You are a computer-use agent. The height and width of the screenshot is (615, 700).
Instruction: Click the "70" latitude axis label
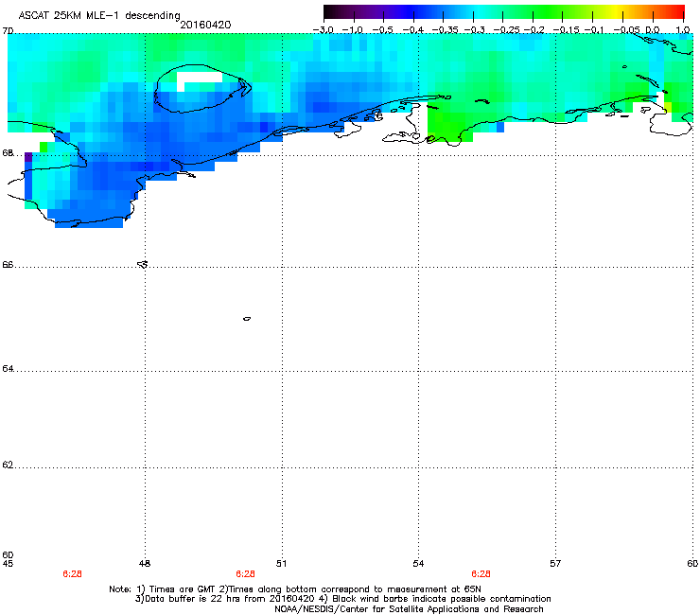8,31
